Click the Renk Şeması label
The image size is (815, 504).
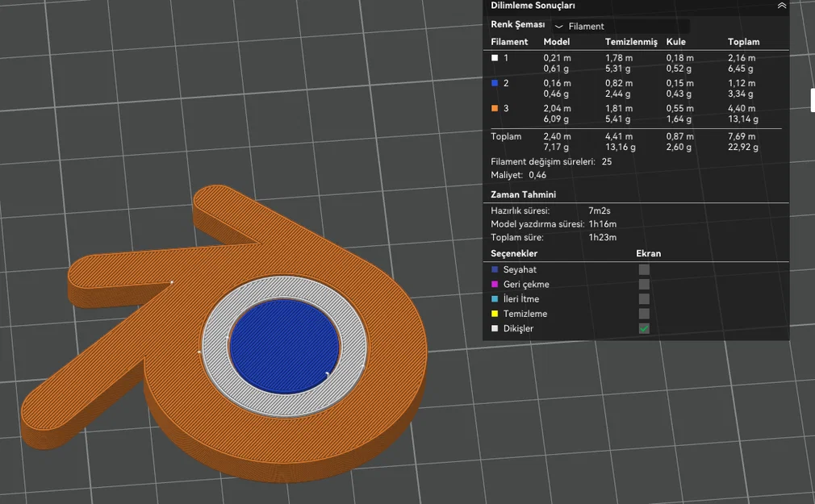pyautogui.click(x=518, y=24)
